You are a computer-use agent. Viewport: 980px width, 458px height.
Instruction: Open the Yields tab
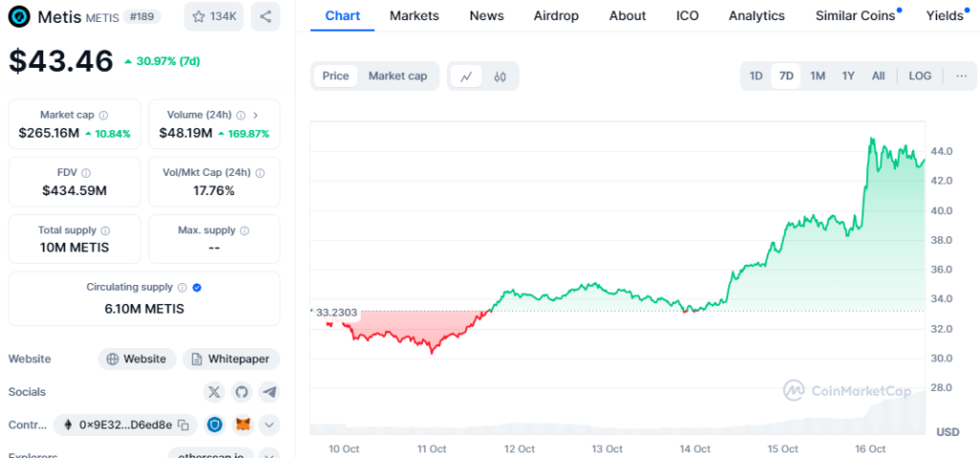click(946, 15)
